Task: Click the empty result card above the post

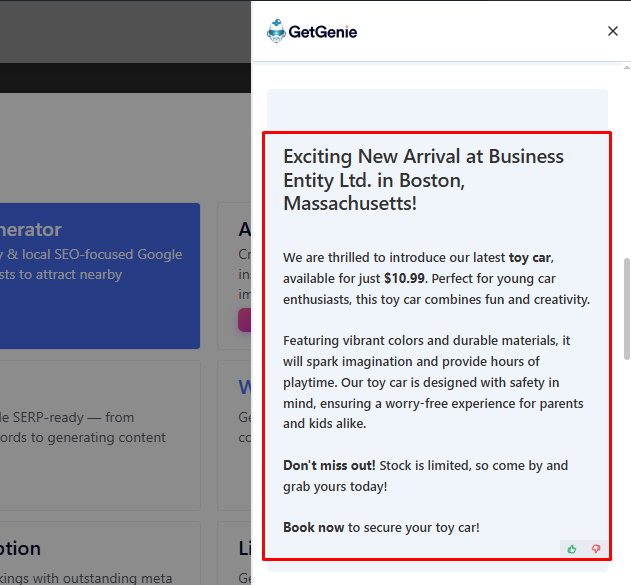Action: [x=437, y=108]
